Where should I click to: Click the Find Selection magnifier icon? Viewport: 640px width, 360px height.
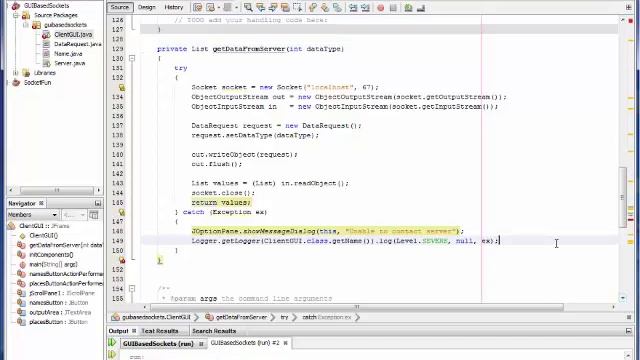248,7
